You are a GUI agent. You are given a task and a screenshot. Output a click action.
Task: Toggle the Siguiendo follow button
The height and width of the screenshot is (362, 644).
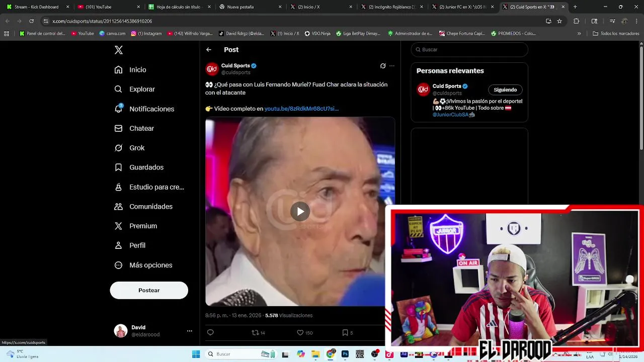[x=505, y=90]
